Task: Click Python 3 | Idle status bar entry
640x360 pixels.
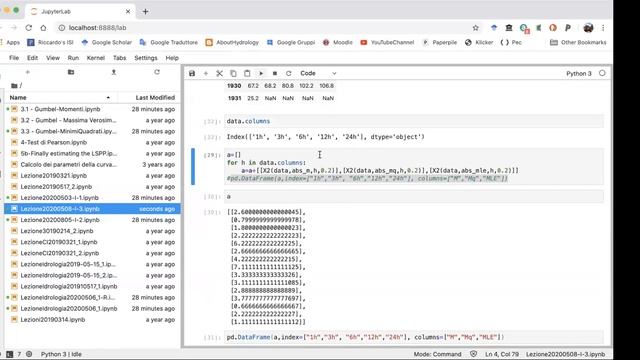Action: click(x=61, y=354)
